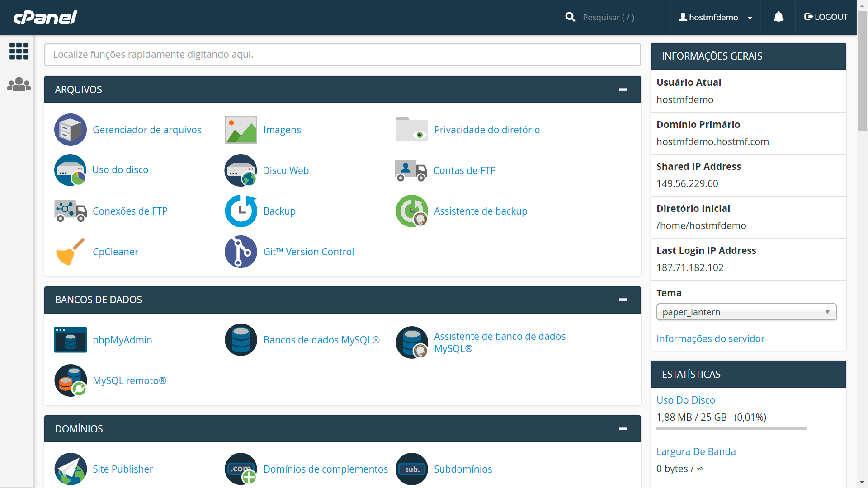The height and width of the screenshot is (488, 868).
Task: Click the disk usage progress bar
Action: click(731, 428)
